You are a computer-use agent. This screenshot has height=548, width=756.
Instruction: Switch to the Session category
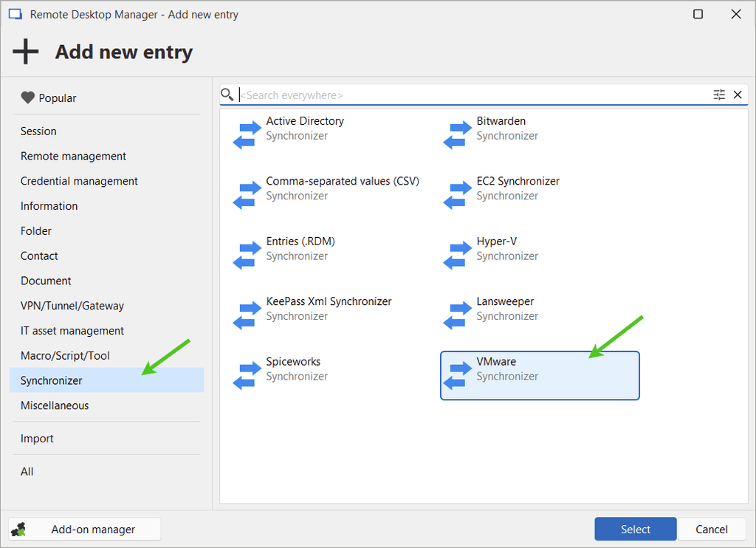pyautogui.click(x=38, y=131)
